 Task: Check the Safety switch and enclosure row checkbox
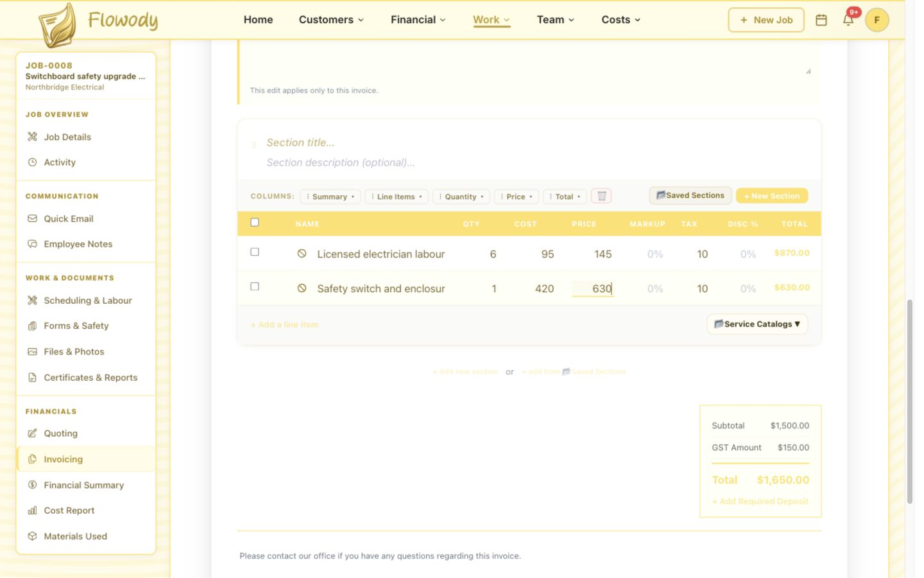click(255, 286)
